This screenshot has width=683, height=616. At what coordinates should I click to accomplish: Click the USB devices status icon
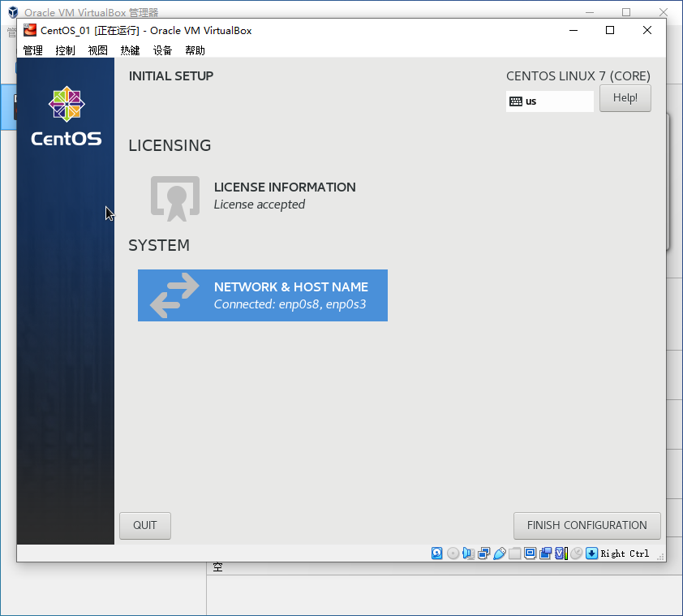(x=500, y=554)
